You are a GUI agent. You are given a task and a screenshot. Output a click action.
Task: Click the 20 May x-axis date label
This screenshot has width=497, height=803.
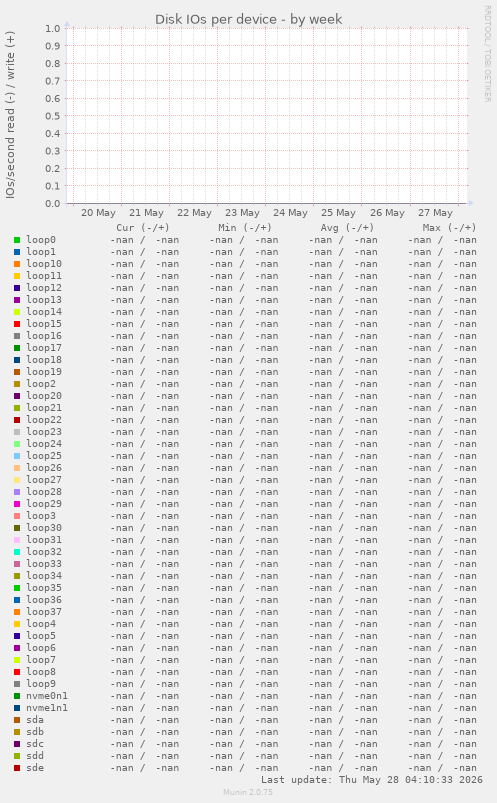[x=98, y=213]
